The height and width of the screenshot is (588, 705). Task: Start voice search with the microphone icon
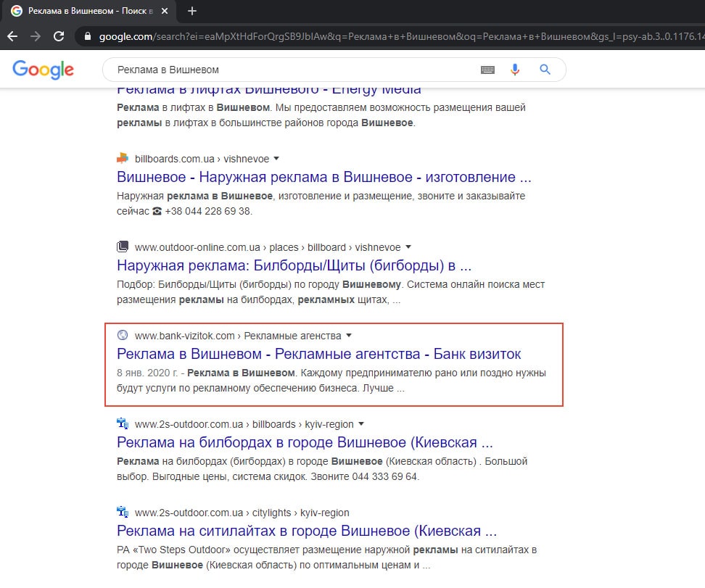[x=515, y=70]
